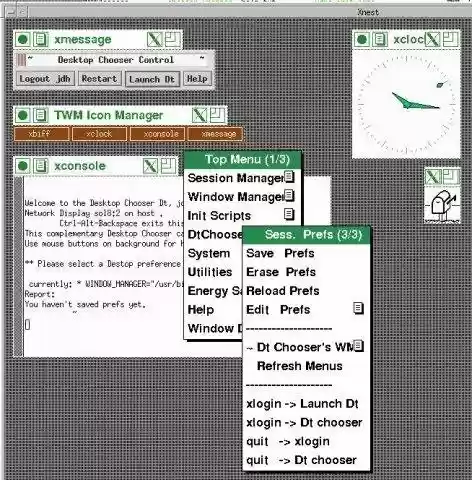Viewport: 472px width, 480px height.
Task: Click the Logout jdh button
Action: pos(45,79)
